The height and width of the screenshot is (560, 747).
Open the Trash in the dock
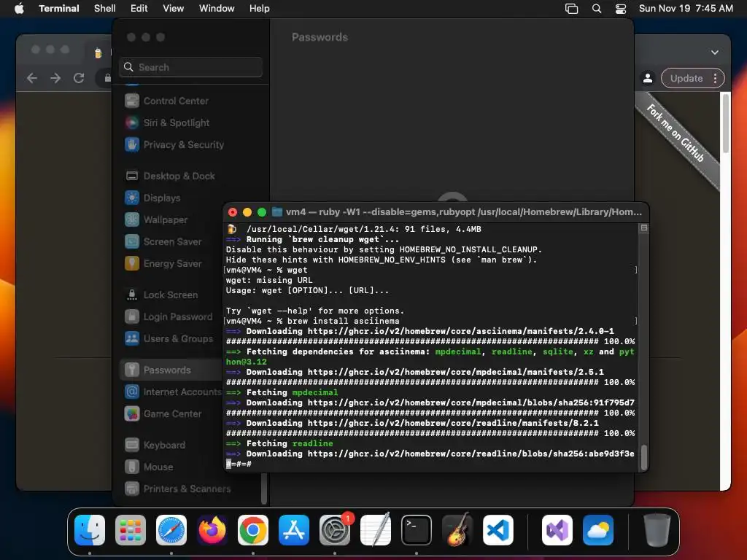click(657, 530)
